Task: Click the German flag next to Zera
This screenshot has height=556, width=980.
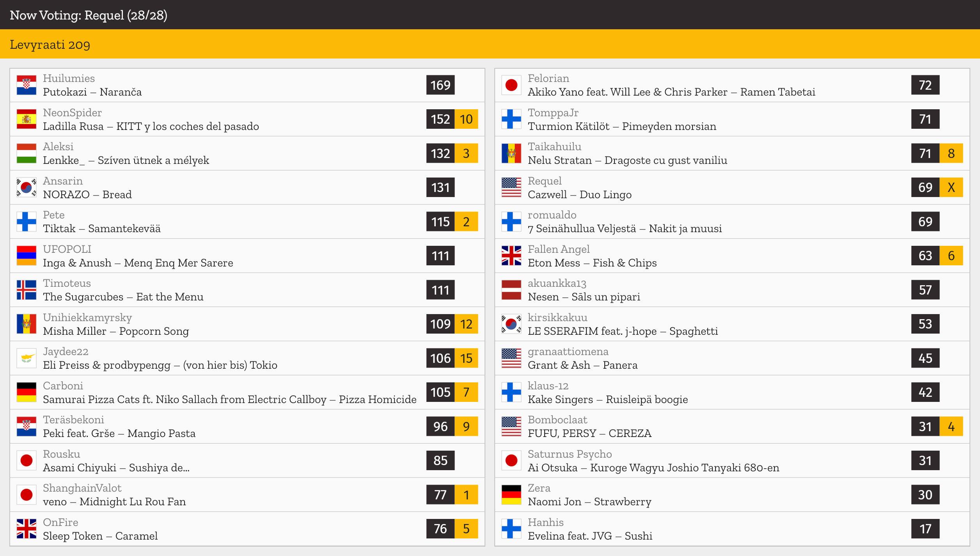Action: 511,495
